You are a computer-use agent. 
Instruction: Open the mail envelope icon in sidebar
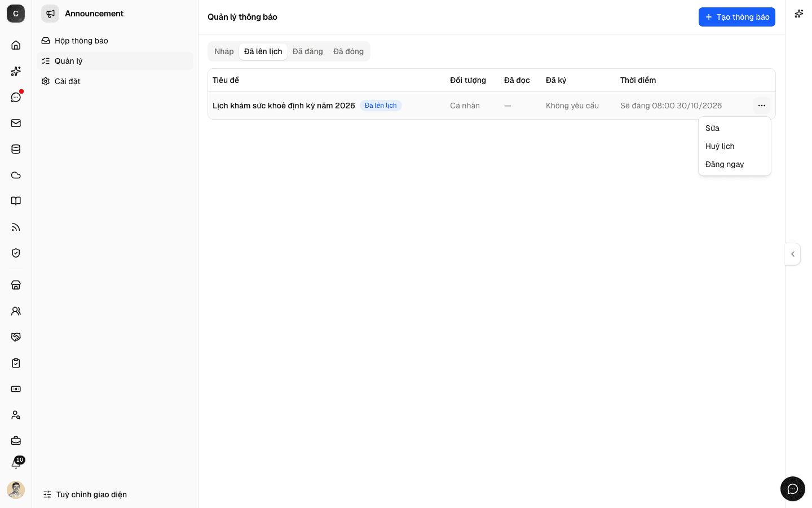point(16,123)
